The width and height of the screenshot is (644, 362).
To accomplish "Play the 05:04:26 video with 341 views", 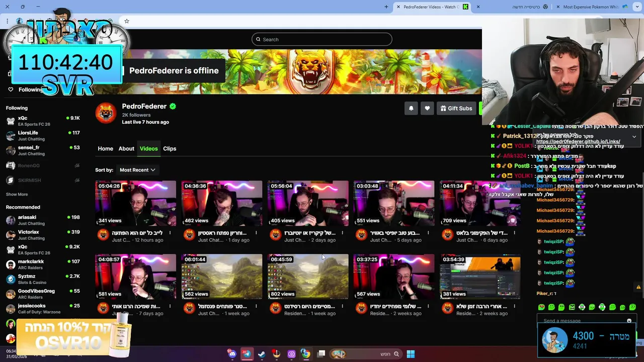I will [x=136, y=203].
